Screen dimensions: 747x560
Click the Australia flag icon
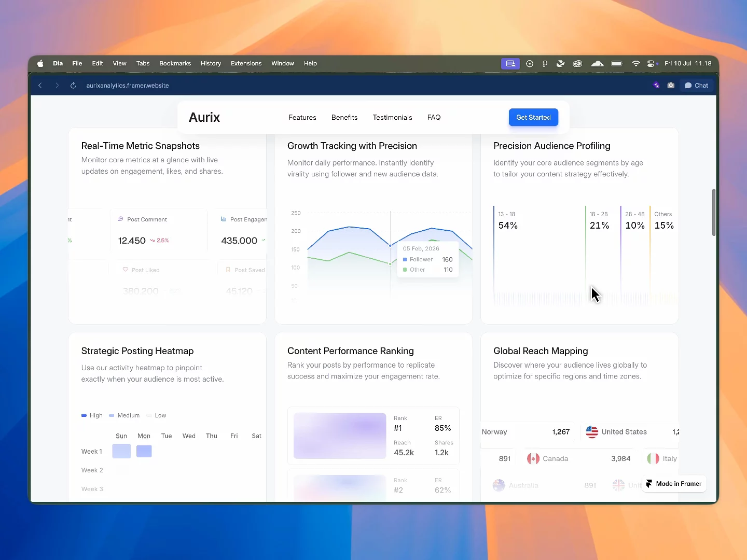tap(499, 486)
